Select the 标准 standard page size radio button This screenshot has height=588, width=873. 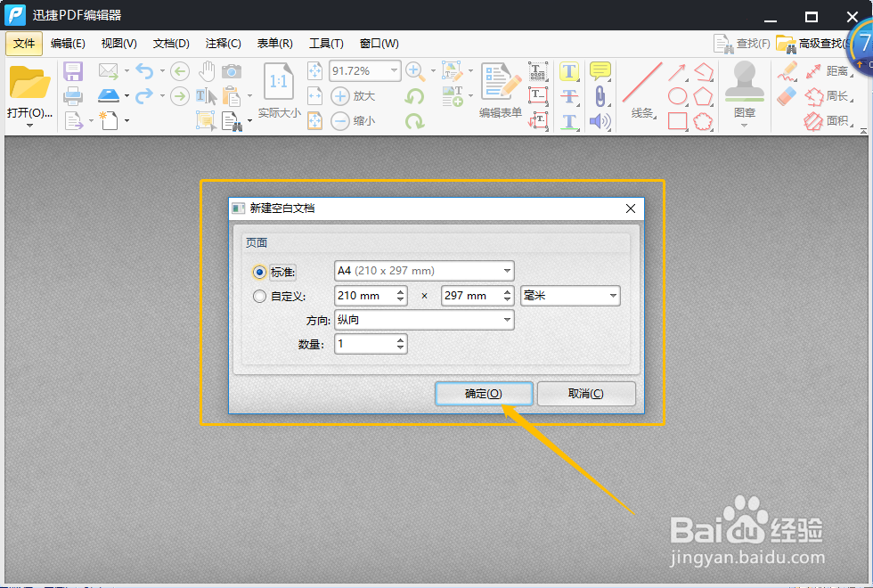(x=259, y=272)
